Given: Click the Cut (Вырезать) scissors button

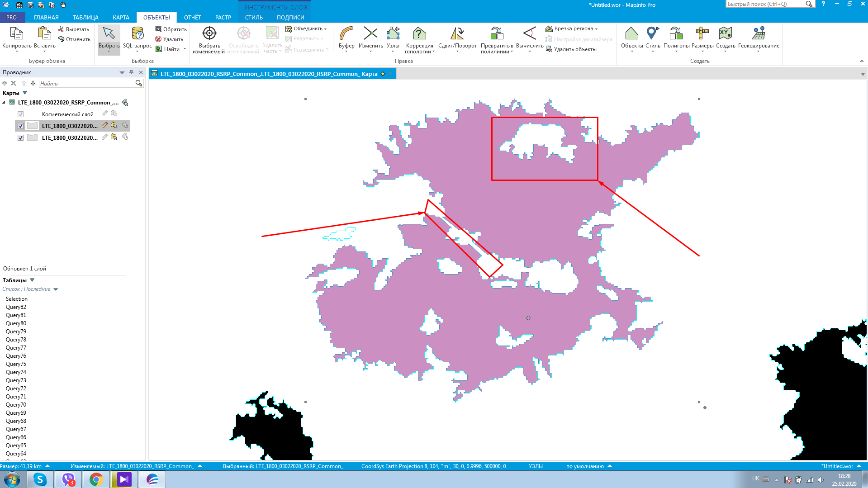Looking at the screenshot, I should point(73,29).
